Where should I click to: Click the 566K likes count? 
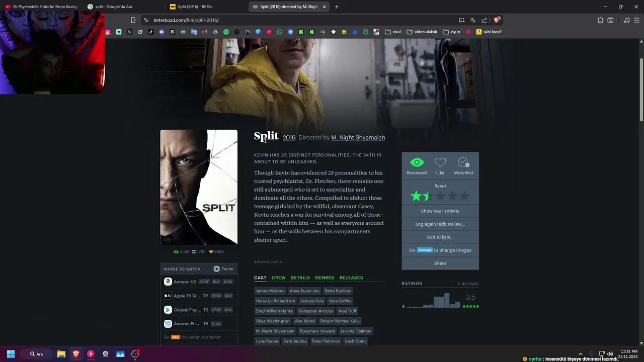pyautogui.click(x=216, y=252)
